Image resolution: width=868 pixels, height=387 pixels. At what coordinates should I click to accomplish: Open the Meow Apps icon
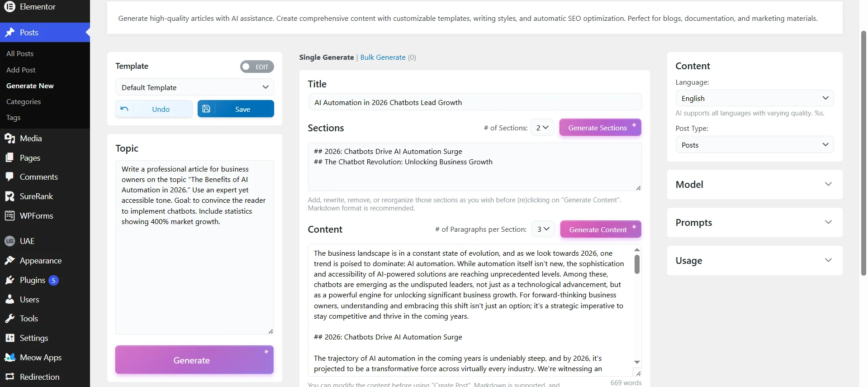click(10, 357)
